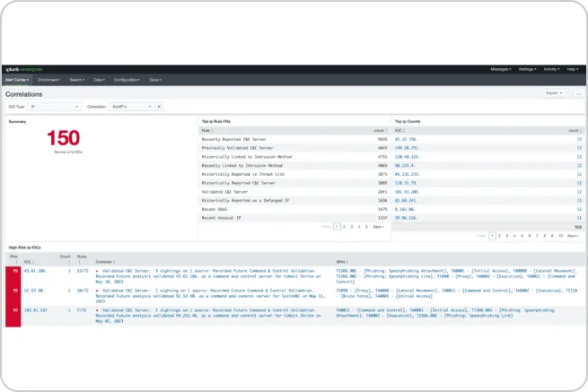Open IOC 120.48.124 in Top Ip Counts
Viewport: 588px width, 392px height.
click(x=407, y=157)
